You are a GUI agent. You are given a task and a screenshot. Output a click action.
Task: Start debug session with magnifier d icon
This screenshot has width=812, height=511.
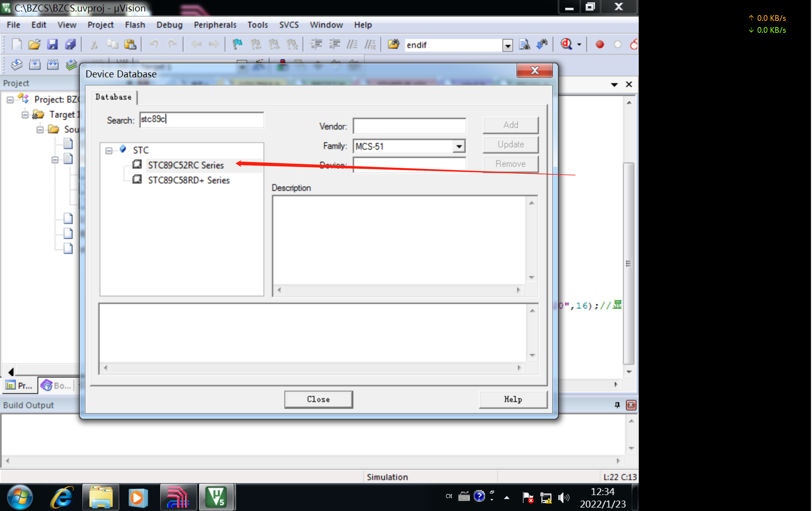pyautogui.click(x=566, y=44)
